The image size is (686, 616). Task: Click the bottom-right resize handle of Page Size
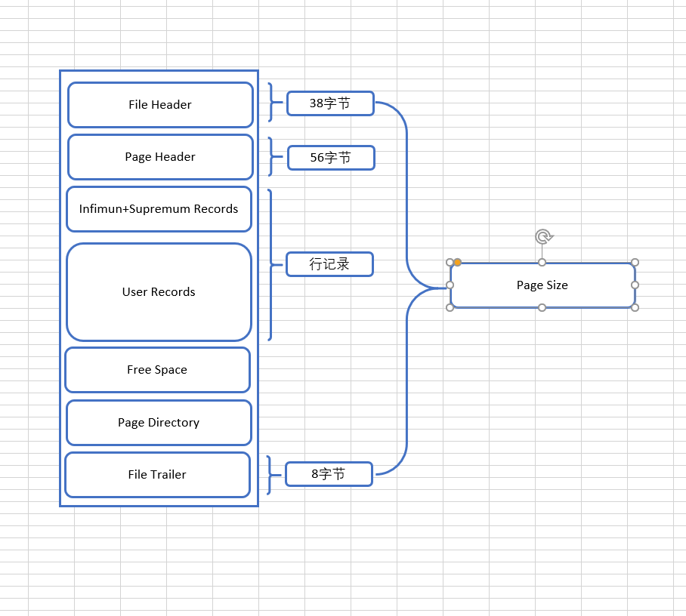635,308
